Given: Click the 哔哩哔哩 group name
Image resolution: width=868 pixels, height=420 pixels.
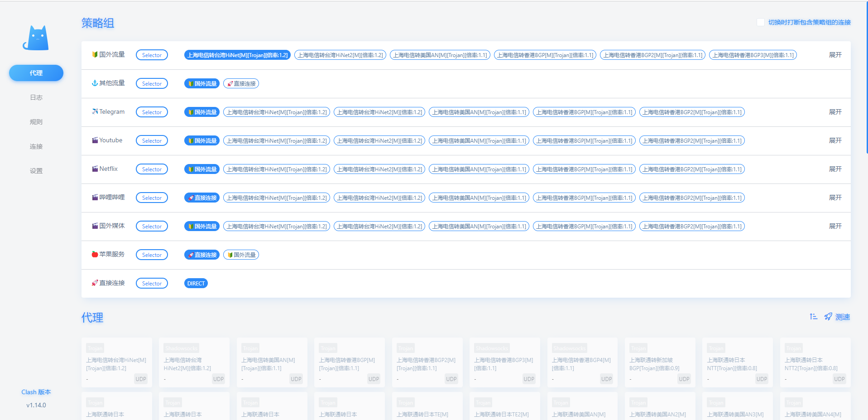Looking at the screenshot, I should pyautogui.click(x=112, y=197).
